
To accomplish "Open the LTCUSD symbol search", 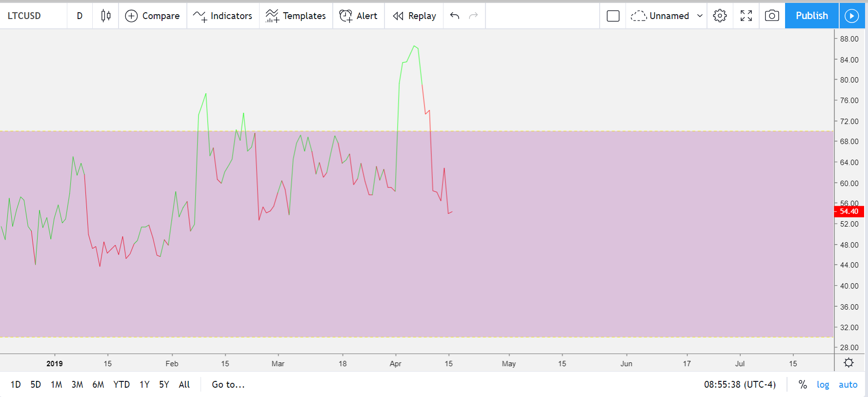I will [x=24, y=16].
